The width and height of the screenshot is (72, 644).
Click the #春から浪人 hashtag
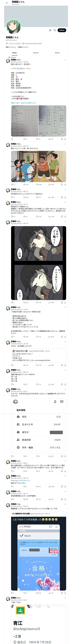coord(15,103)
